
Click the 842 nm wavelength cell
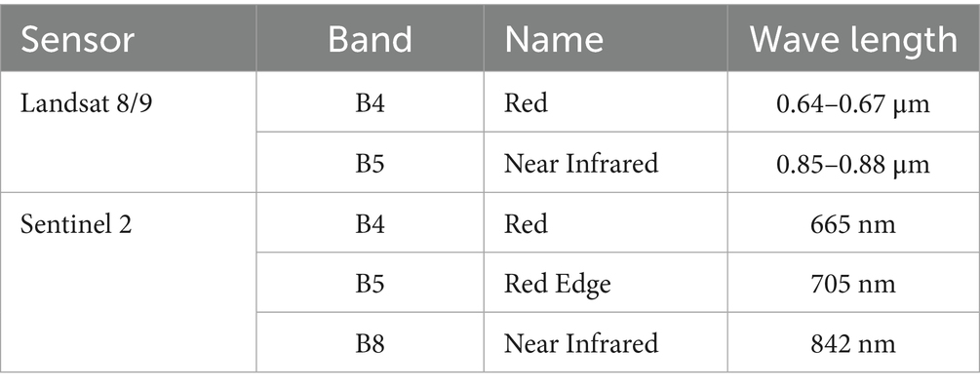(853, 342)
